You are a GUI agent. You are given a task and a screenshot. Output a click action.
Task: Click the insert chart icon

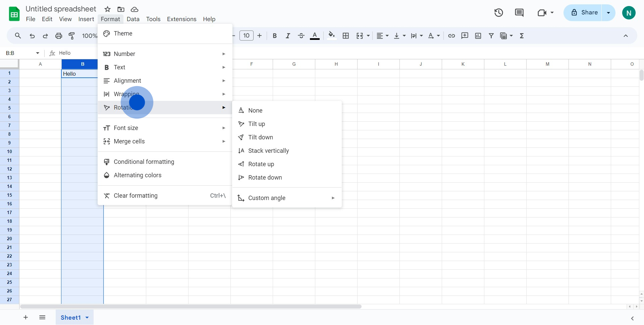coord(478,36)
